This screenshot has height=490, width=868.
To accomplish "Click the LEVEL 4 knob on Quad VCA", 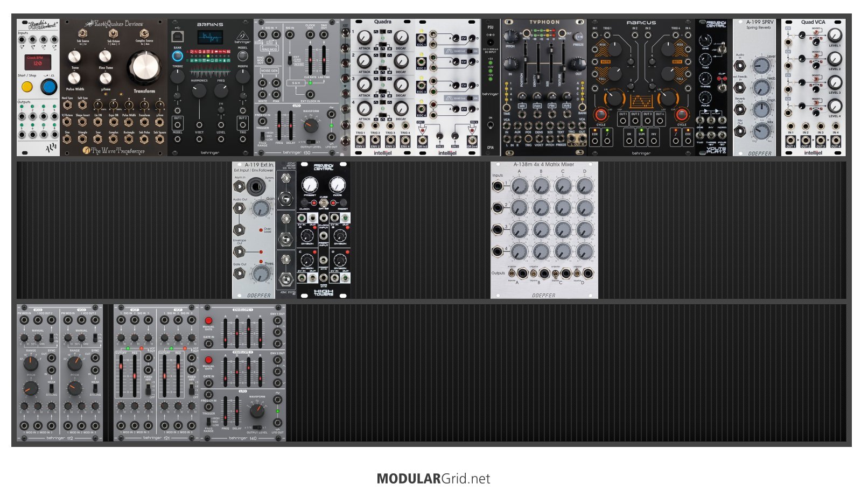I will pyautogui.click(x=834, y=106).
